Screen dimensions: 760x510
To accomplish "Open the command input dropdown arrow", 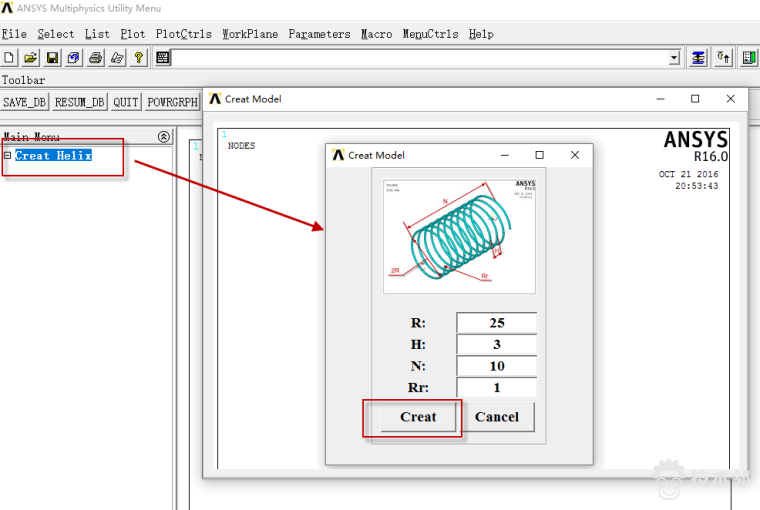I will [x=674, y=59].
